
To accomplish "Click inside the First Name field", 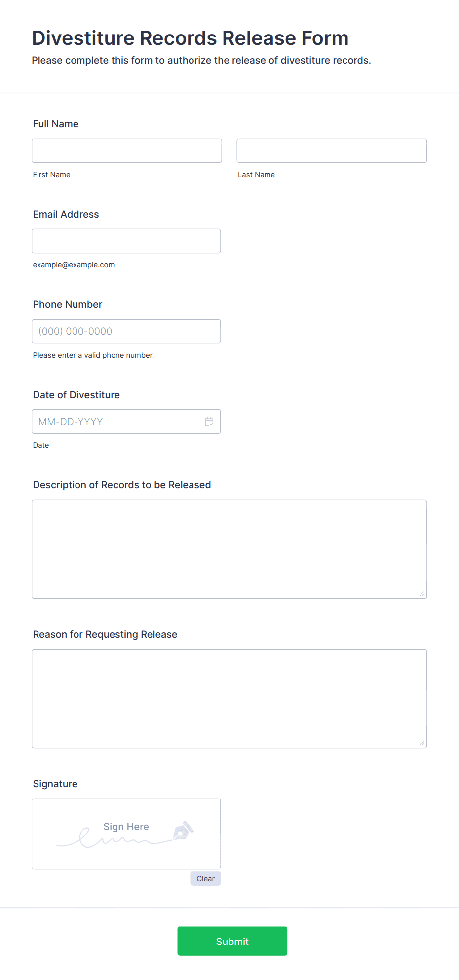I will click(x=127, y=150).
